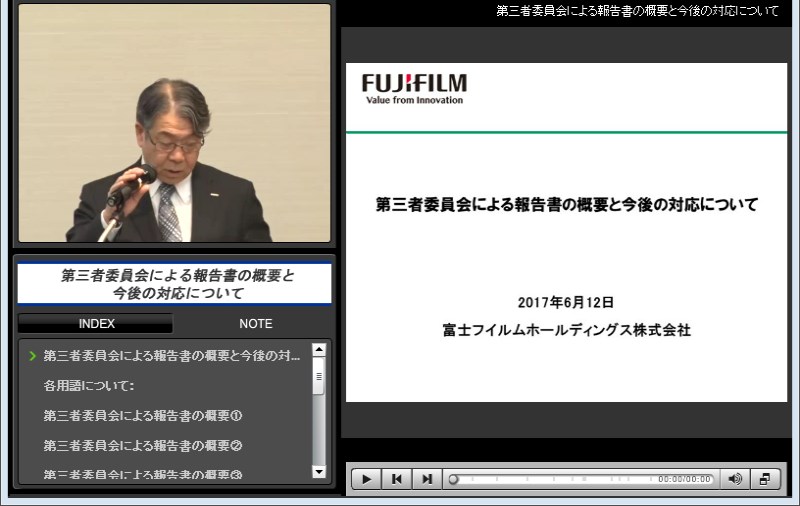This screenshot has width=800, height=506.
Task: Click the date 2017年6月12日 on slide
Action: click(x=566, y=302)
